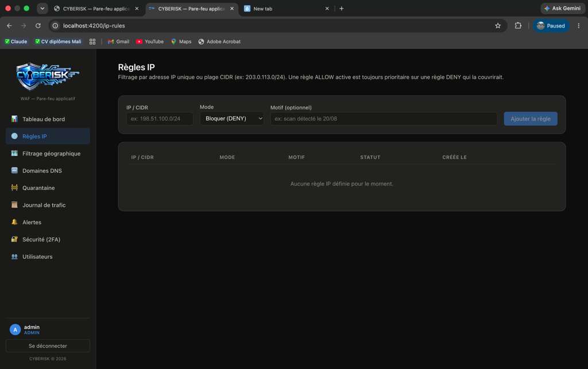588x369 pixels.
Task: Open the tab search dropdown arrow
Action: (42, 8)
